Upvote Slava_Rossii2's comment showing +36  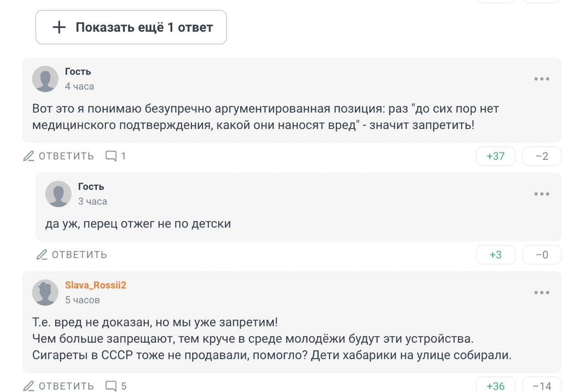(x=496, y=386)
